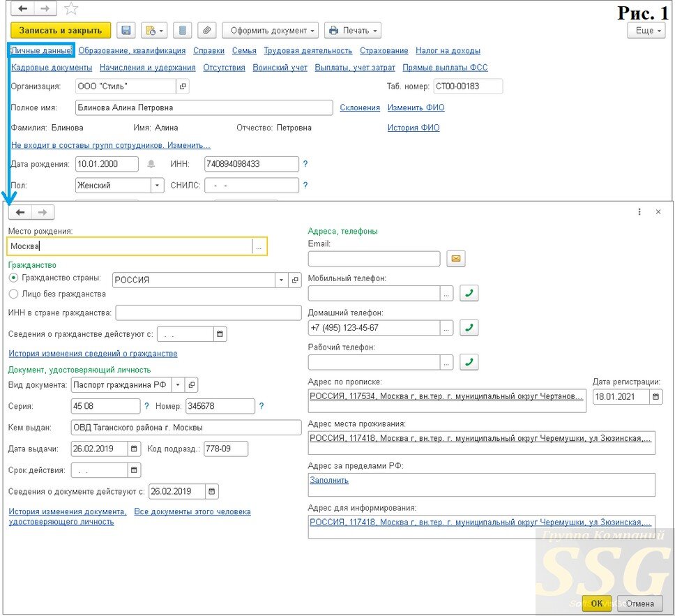
Task: Click Записать и закрыть button
Action: click(x=60, y=31)
